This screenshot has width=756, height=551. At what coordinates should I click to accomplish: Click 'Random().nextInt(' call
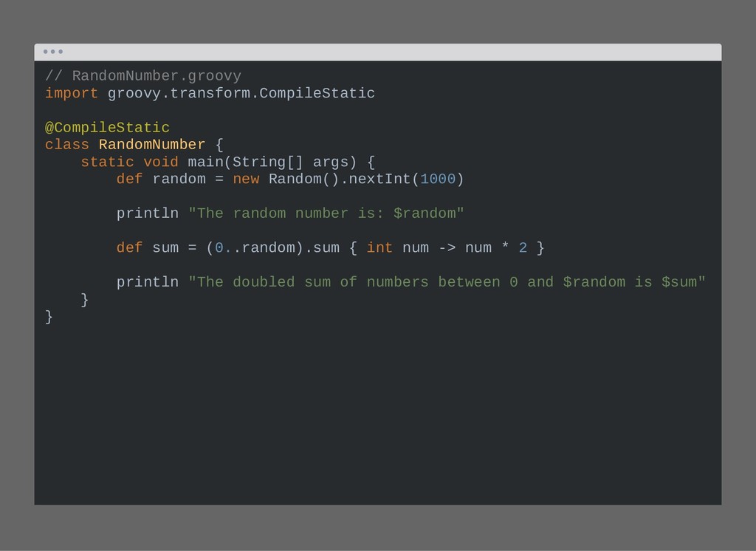coord(344,179)
